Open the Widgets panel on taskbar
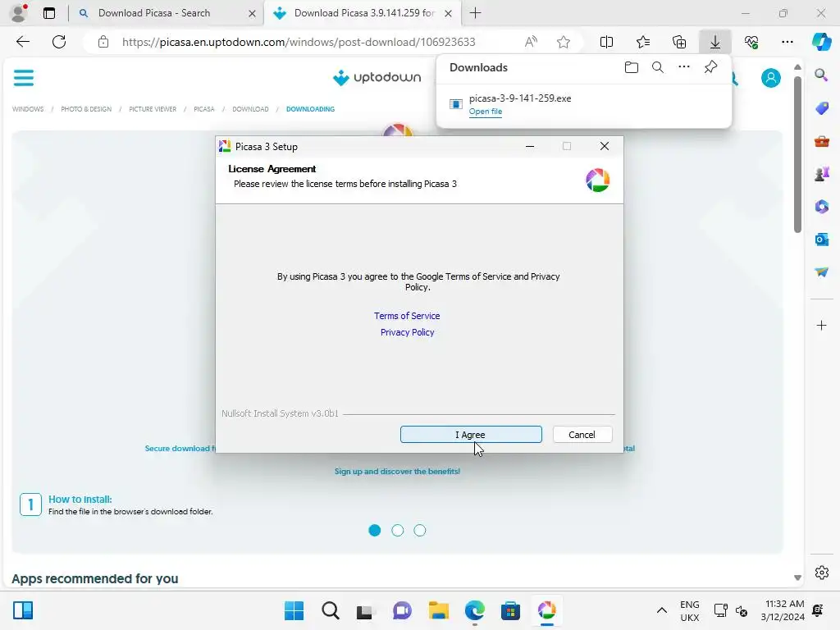 click(x=23, y=610)
